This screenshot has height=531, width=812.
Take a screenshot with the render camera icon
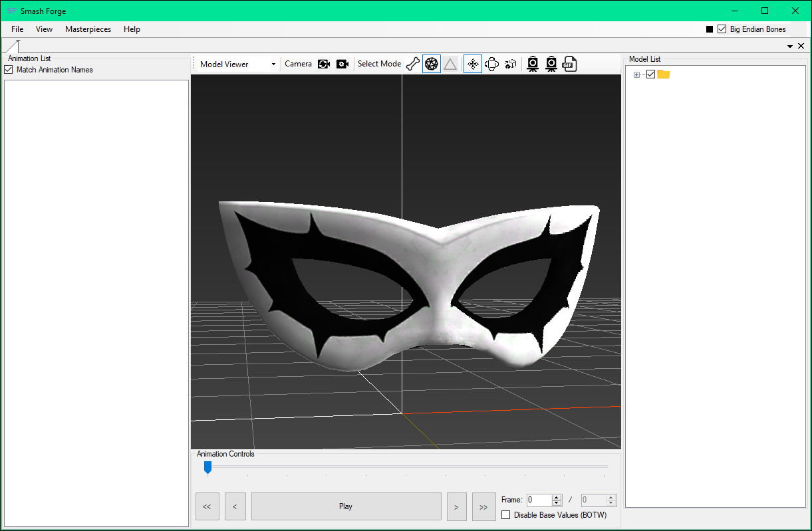(533, 63)
